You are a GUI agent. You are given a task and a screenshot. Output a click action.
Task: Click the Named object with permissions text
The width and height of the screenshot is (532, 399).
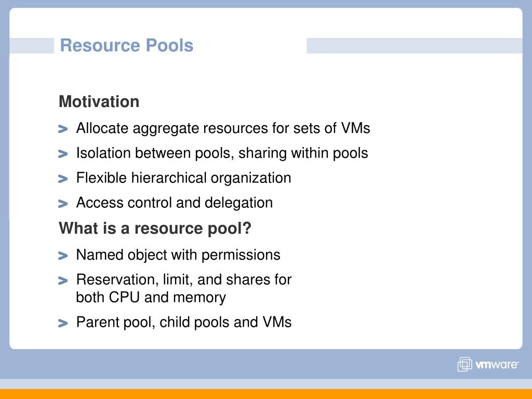click(x=178, y=255)
